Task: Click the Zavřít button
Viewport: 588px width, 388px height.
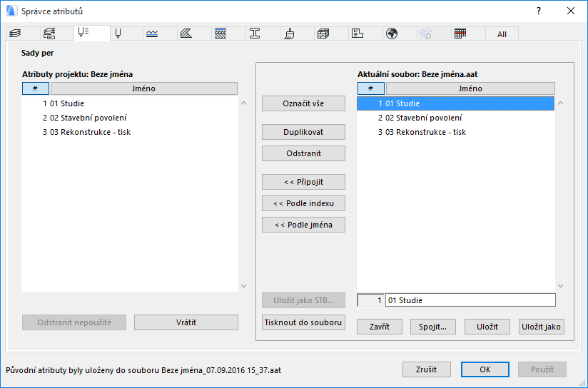Action: (380, 327)
